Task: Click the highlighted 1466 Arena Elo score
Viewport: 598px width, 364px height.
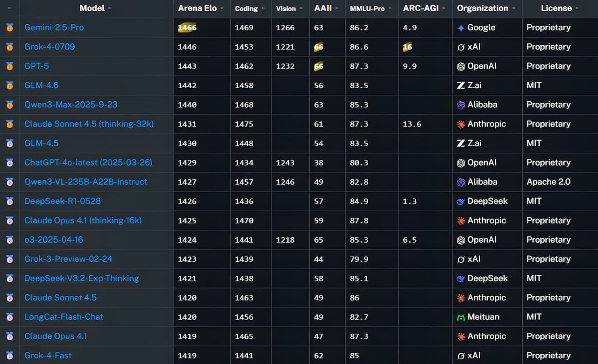Action: pos(187,28)
